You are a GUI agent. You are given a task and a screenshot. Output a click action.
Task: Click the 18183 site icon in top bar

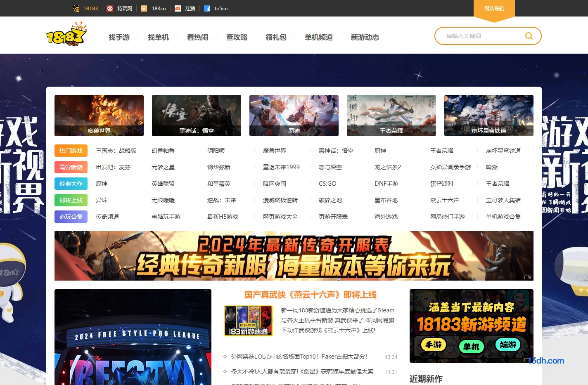(x=76, y=8)
